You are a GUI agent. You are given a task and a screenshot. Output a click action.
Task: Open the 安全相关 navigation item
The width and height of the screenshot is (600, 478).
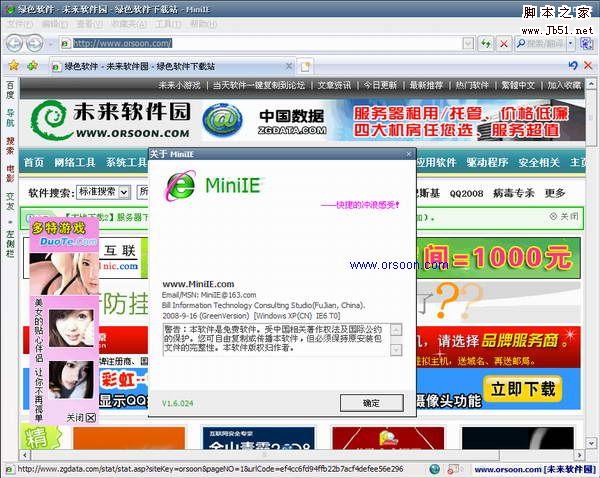539,162
